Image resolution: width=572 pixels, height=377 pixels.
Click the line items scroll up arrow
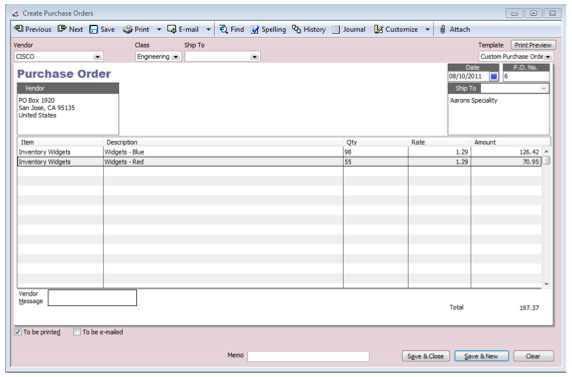546,151
